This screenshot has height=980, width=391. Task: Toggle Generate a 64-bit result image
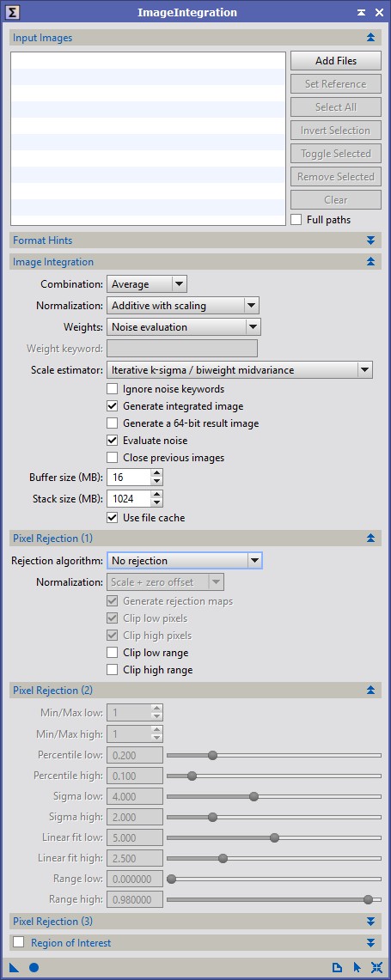(x=112, y=423)
